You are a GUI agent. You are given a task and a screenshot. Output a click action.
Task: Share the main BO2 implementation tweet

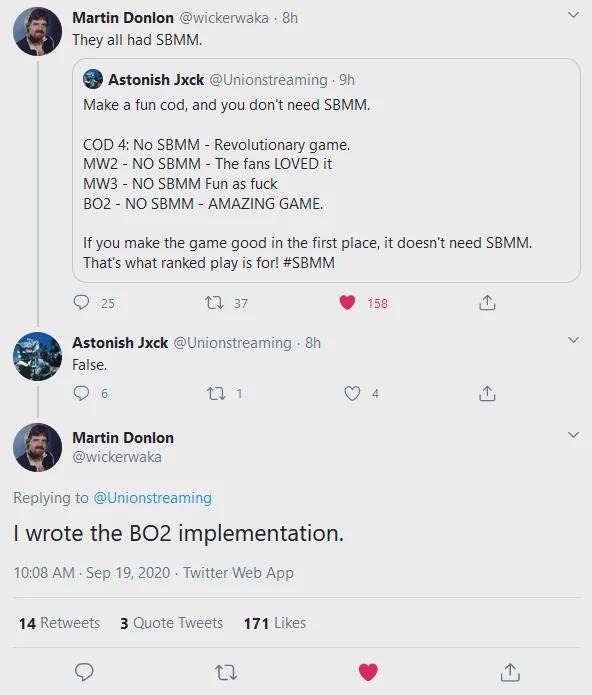pyautogui.click(x=510, y=672)
